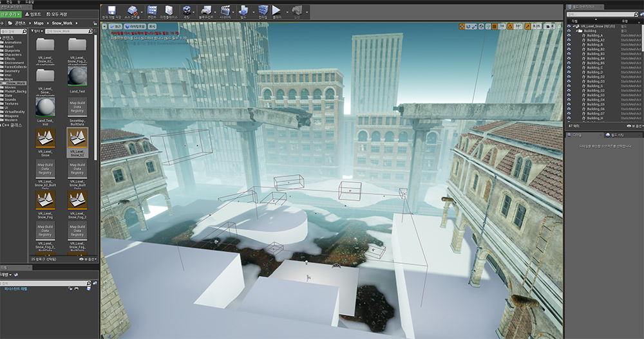This screenshot has width=644, height=339.
Task: Toggle rotation angle snapping icon
Action: [x=511, y=26]
